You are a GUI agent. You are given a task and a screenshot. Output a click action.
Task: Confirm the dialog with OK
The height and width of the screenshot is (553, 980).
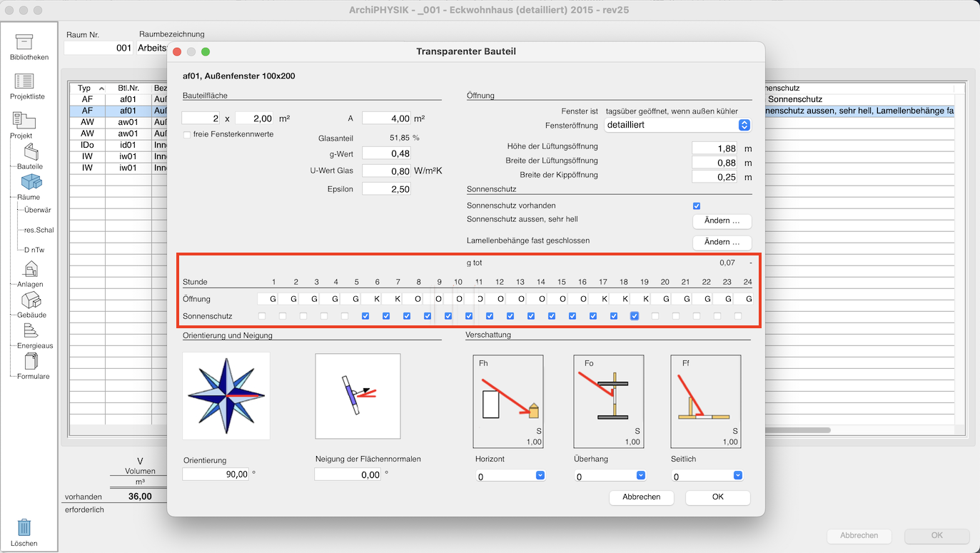pyautogui.click(x=717, y=497)
